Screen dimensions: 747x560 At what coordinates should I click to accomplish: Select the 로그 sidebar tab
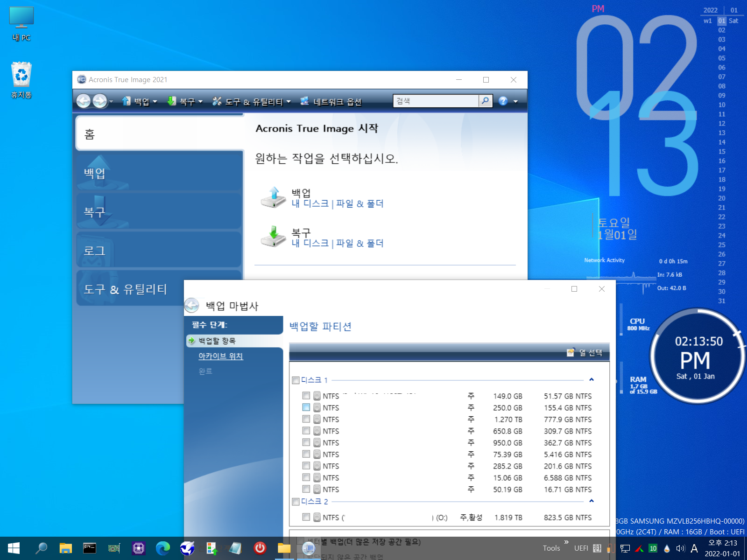point(159,250)
